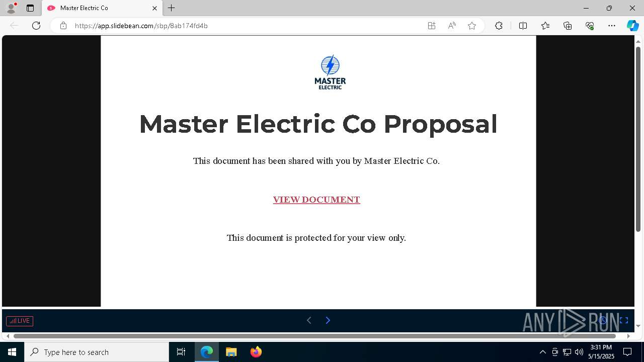Open Settings and more menu

click(612, 26)
